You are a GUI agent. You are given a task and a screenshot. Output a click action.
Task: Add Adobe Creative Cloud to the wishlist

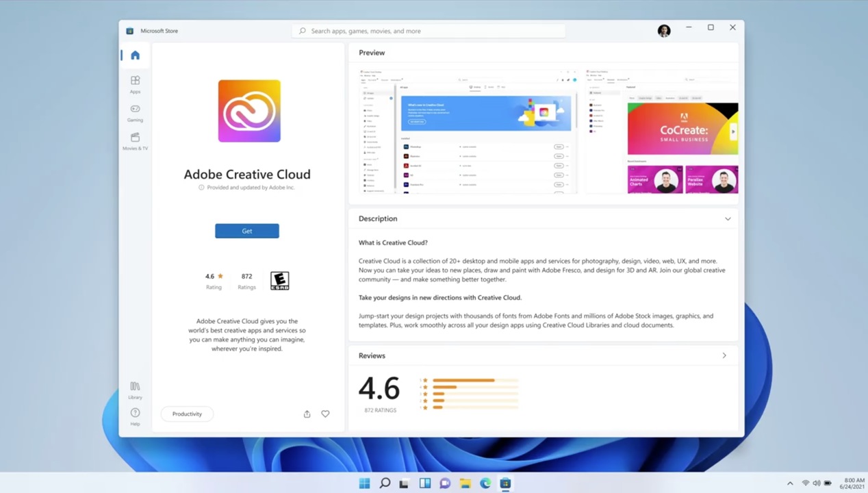325,414
